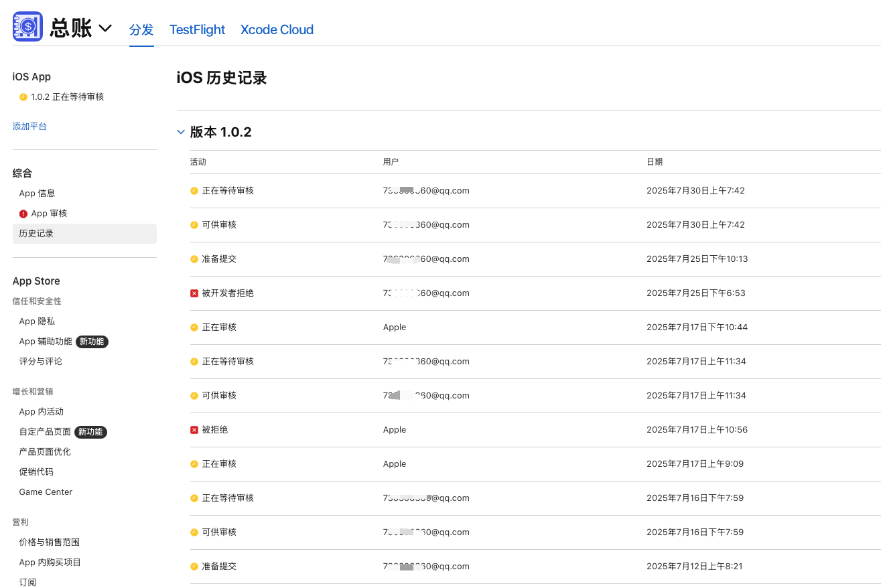Open Game Center page
Viewport: 881px width, 588px height.
[x=46, y=492]
